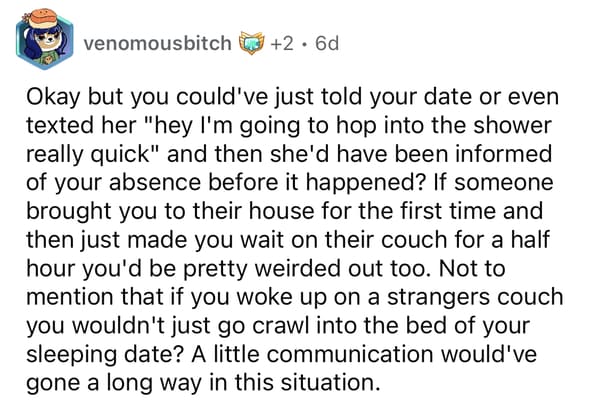Click 'A little communication' in the comment
599x401 pixels.
click(x=312, y=354)
